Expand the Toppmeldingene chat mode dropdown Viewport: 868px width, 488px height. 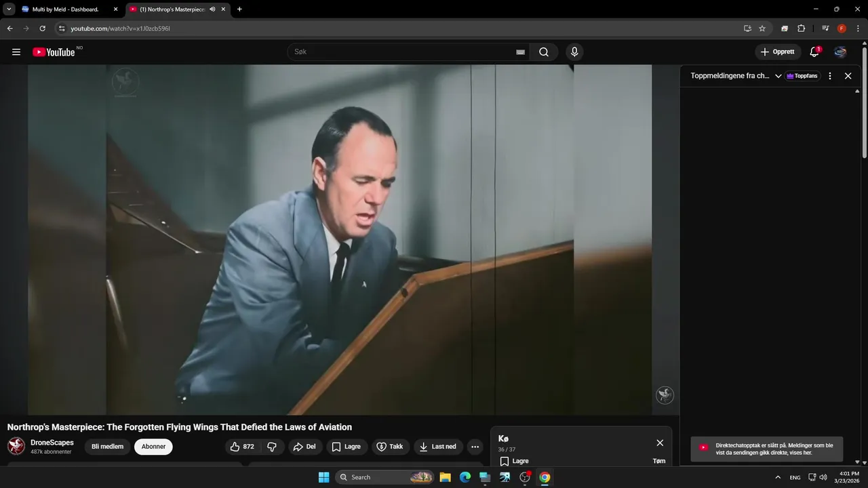[778, 76]
